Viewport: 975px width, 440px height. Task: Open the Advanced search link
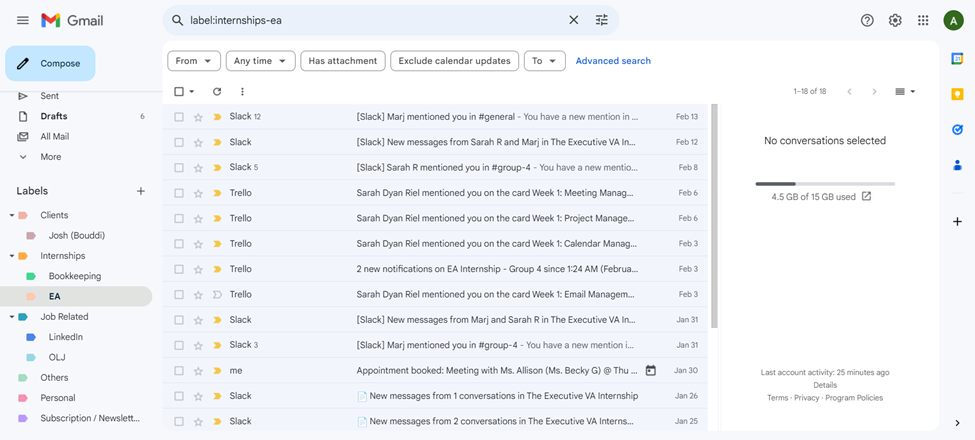coord(613,61)
